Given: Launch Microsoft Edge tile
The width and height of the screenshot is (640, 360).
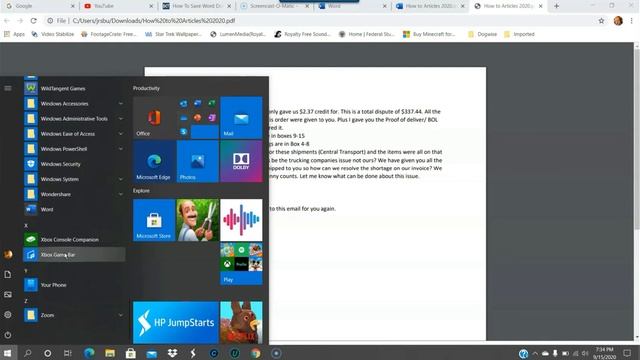Looking at the screenshot, I should pyautogui.click(x=154, y=161).
